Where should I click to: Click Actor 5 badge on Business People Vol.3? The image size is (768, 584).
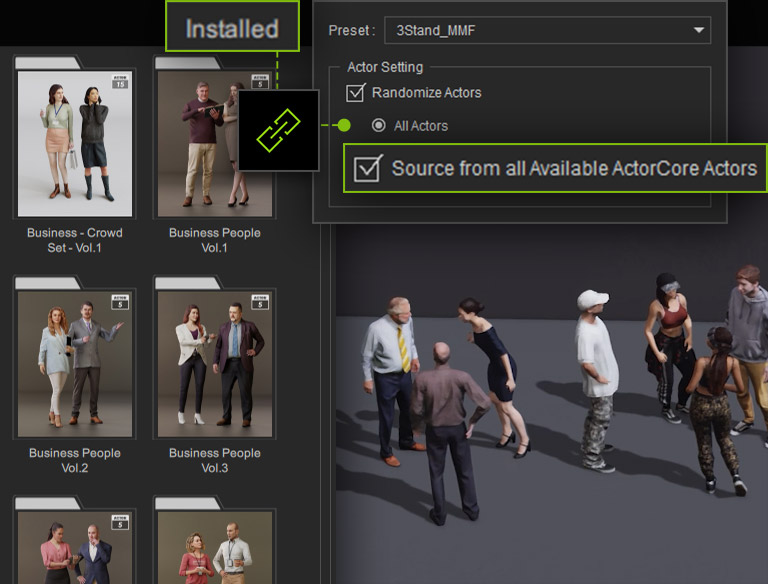(x=260, y=301)
